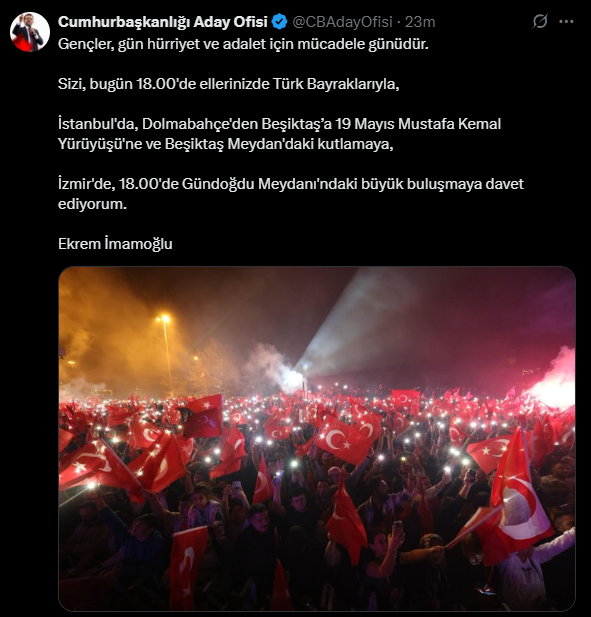Click the orange street lamp in photo

pyautogui.click(x=164, y=318)
